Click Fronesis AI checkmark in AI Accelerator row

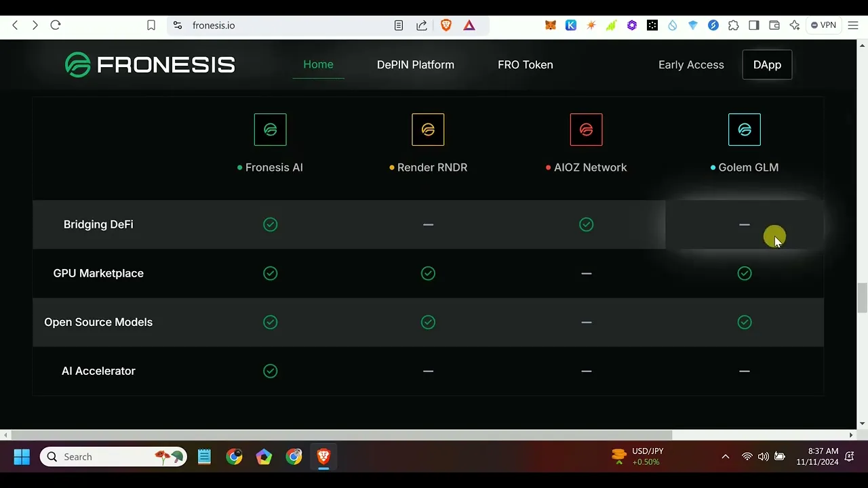click(x=271, y=371)
